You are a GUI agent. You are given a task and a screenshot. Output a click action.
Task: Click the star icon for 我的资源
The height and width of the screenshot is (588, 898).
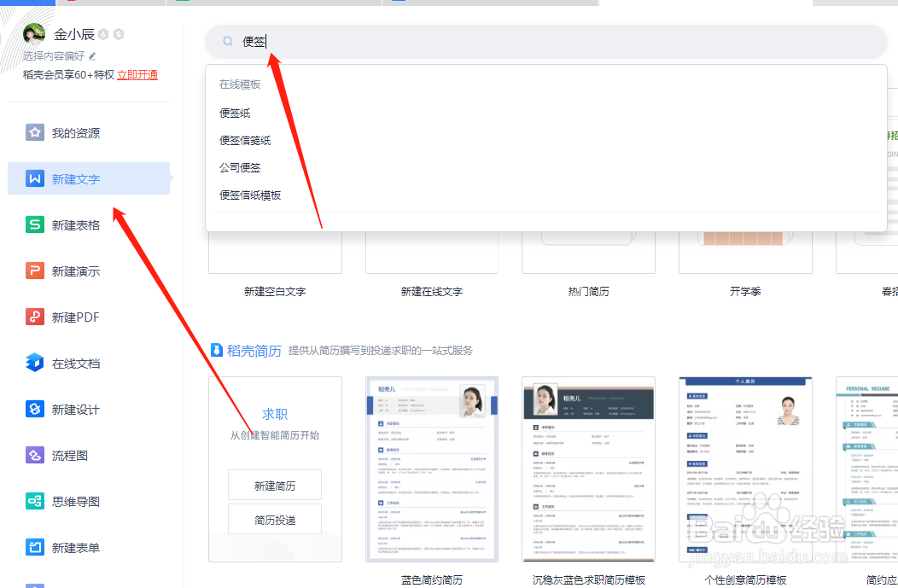point(35,133)
